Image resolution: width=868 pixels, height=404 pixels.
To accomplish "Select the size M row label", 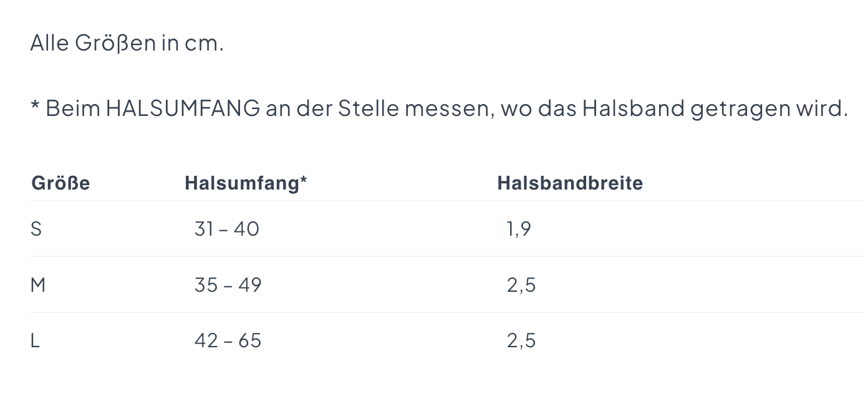I will point(38,285).
